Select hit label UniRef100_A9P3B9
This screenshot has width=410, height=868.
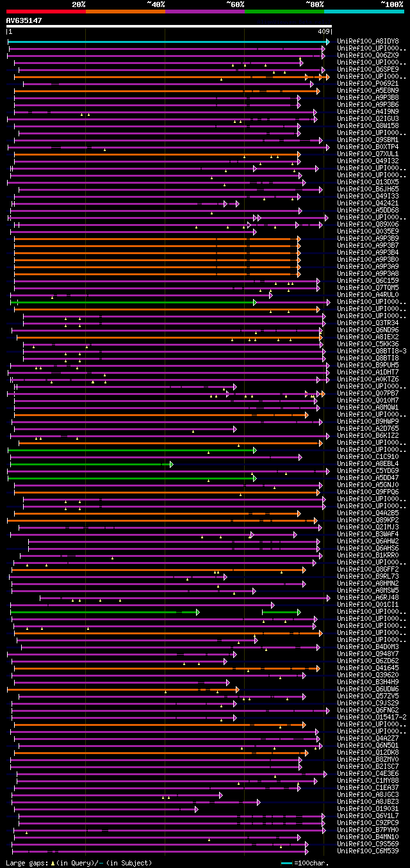coord(369,239)
